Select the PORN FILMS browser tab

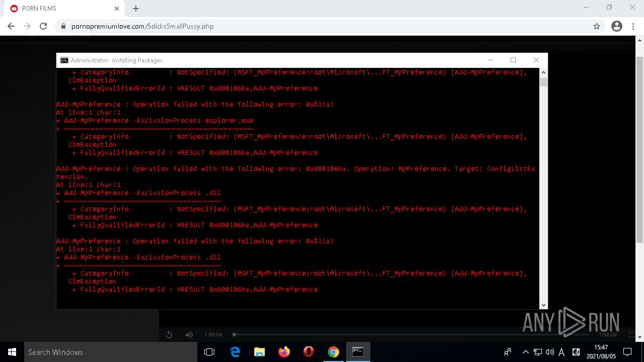click(64, 9)
